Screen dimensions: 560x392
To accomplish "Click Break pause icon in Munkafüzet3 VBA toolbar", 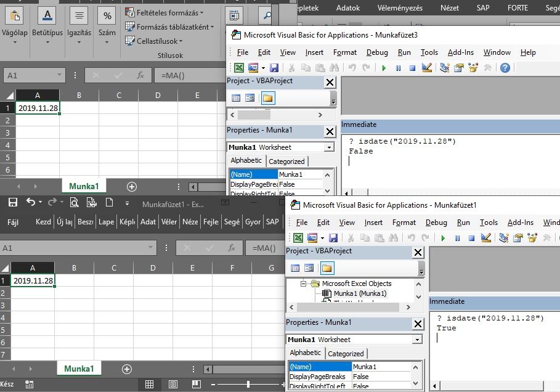I will (398, 68).
